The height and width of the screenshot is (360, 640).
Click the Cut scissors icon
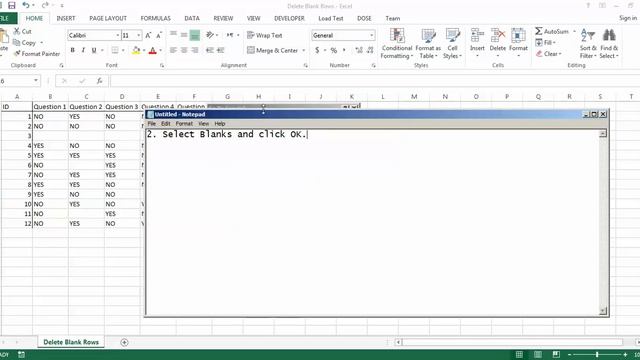tap(17, 31)
